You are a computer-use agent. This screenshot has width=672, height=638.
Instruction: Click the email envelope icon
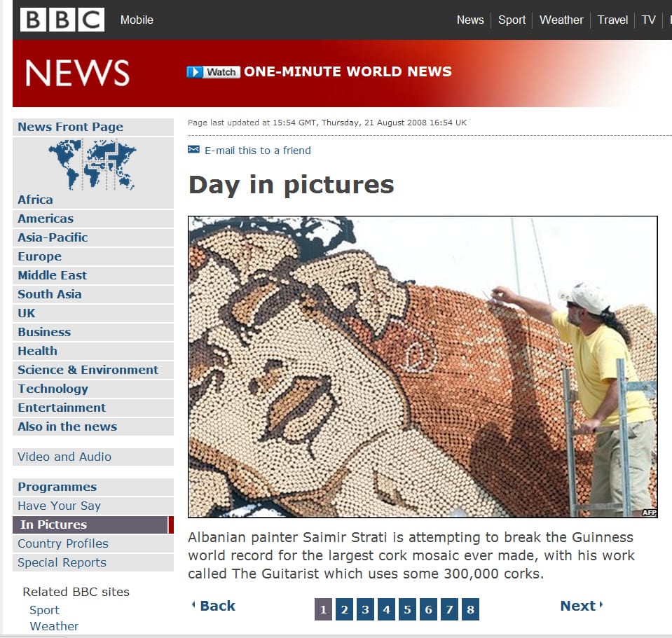(193, 149)
